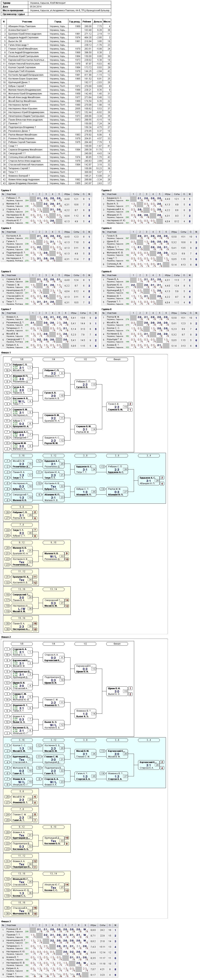Click the 'Группа-7' table heading
Image resolution: width=201 pixels, height=980 pixels.
[6, 309]
